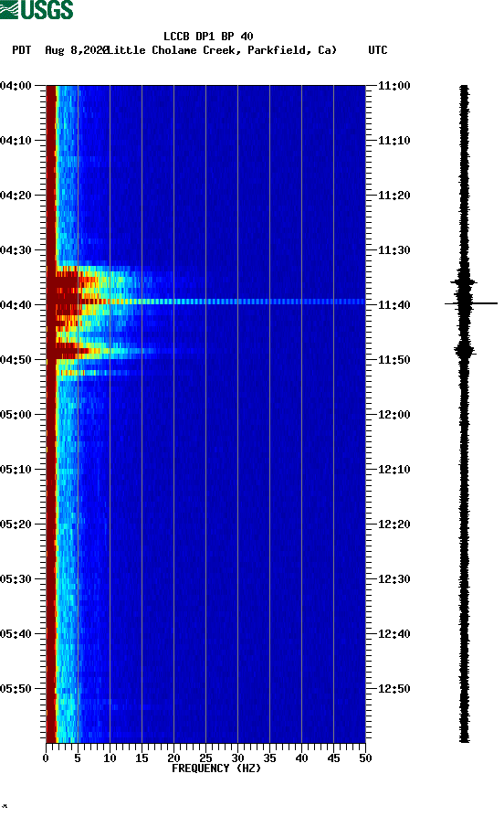Click the '12:30' UTC time label

(394, 579)
